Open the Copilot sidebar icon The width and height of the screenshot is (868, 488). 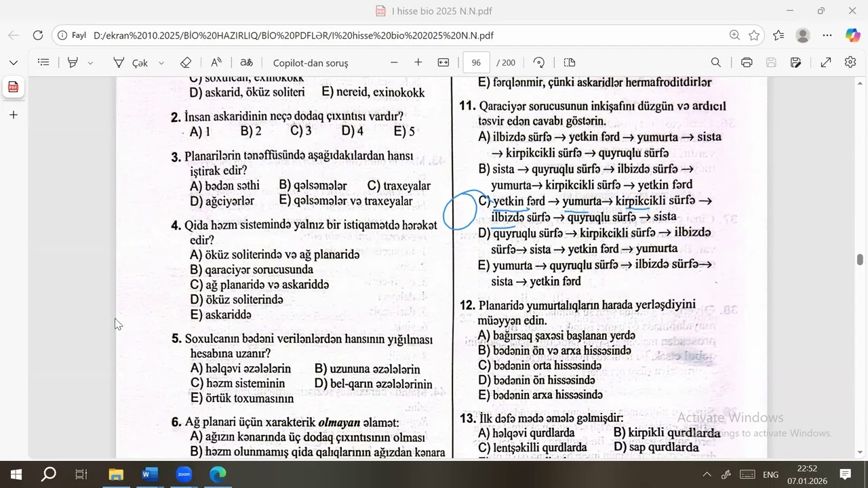pos(852,35)
